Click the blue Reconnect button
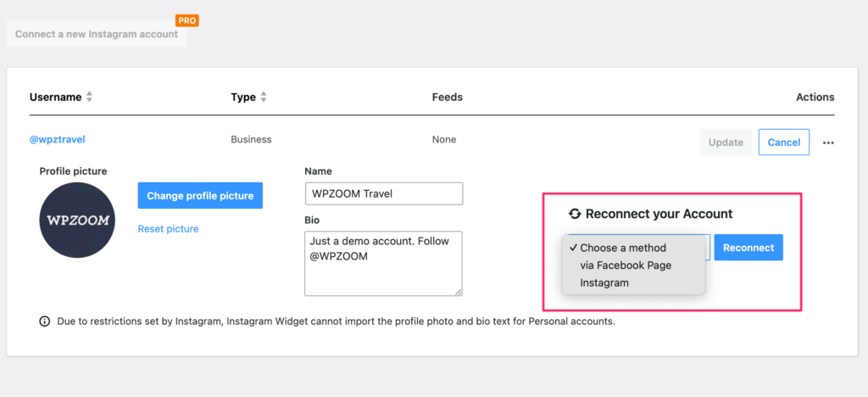Screen dimensions: 868x397 (x=748, y=248)
